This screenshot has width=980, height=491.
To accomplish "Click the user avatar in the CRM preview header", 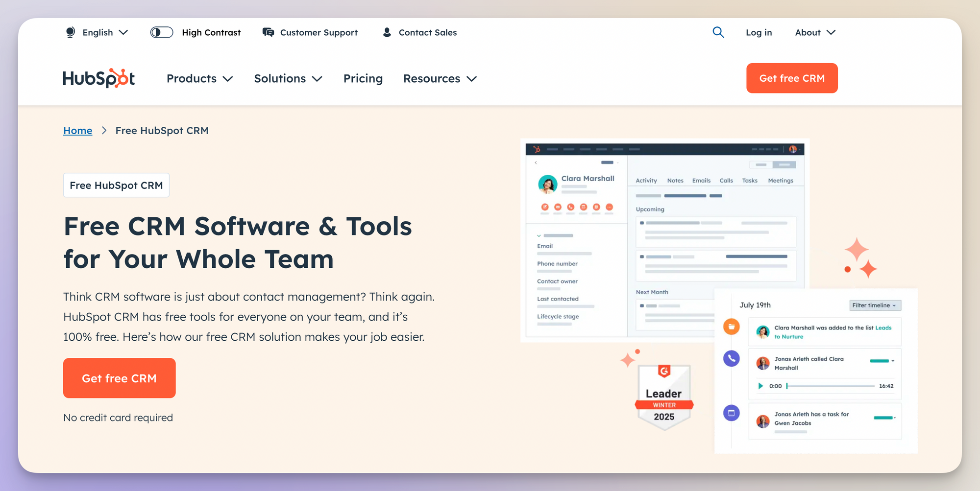I will [792, 149].
